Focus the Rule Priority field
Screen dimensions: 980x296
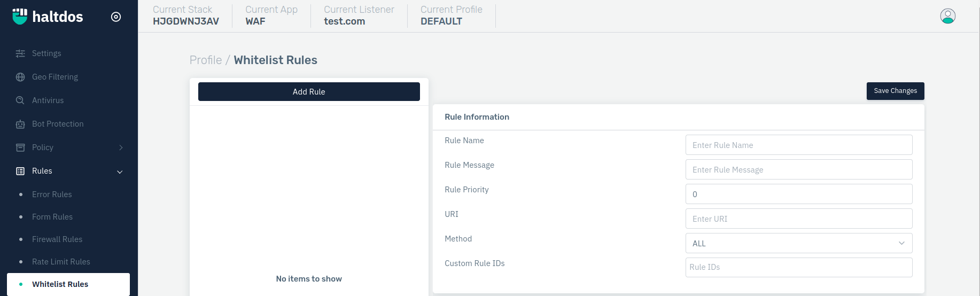click(799, 194)
